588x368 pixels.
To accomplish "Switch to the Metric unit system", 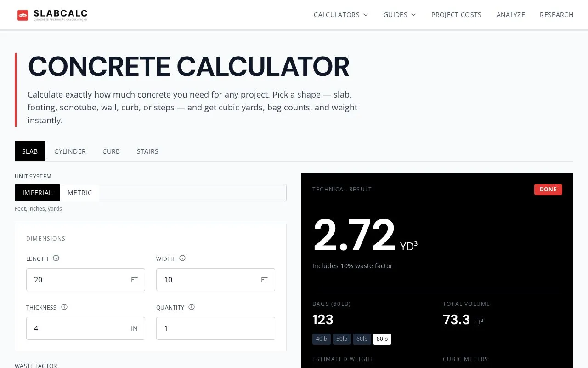I will [79, 193].
